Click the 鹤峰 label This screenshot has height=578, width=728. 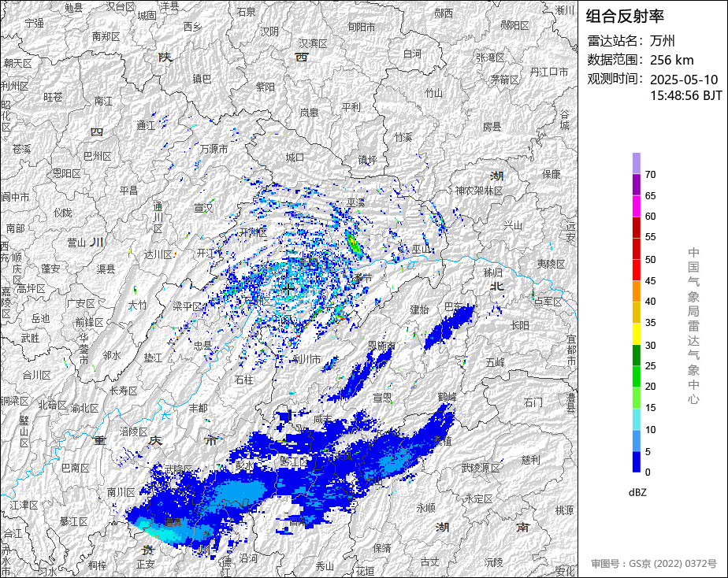tap(447, 397)
